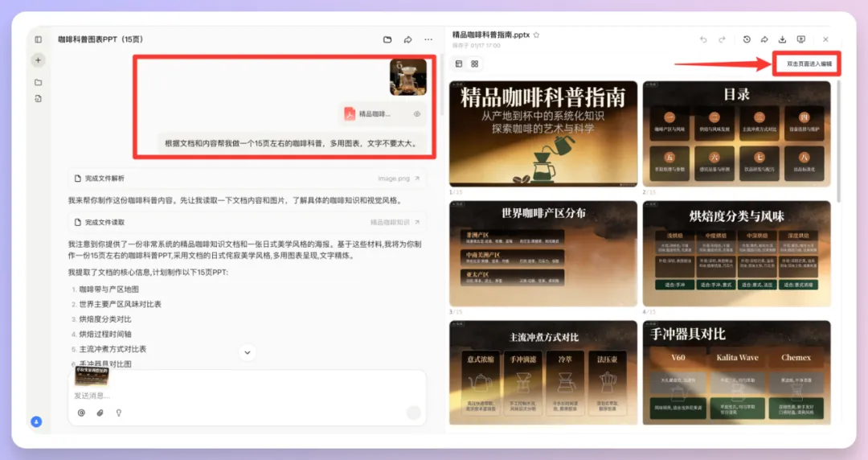This screenshot has height=460, width=868.
Task: Click the @ mention icon in message box
Action: click(81, 413)
